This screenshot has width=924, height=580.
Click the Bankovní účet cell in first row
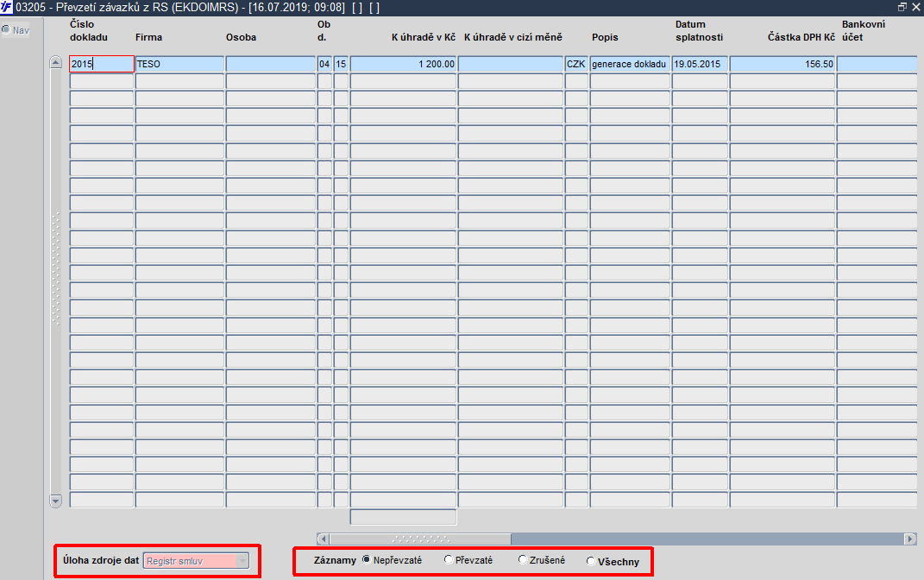(877, 64)
